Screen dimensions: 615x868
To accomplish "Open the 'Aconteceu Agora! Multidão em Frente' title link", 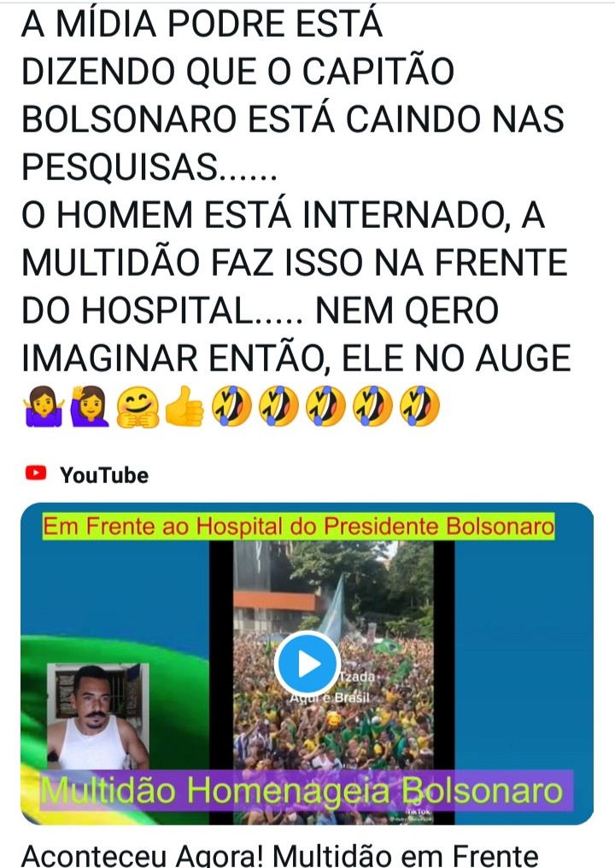I will 280,855.
